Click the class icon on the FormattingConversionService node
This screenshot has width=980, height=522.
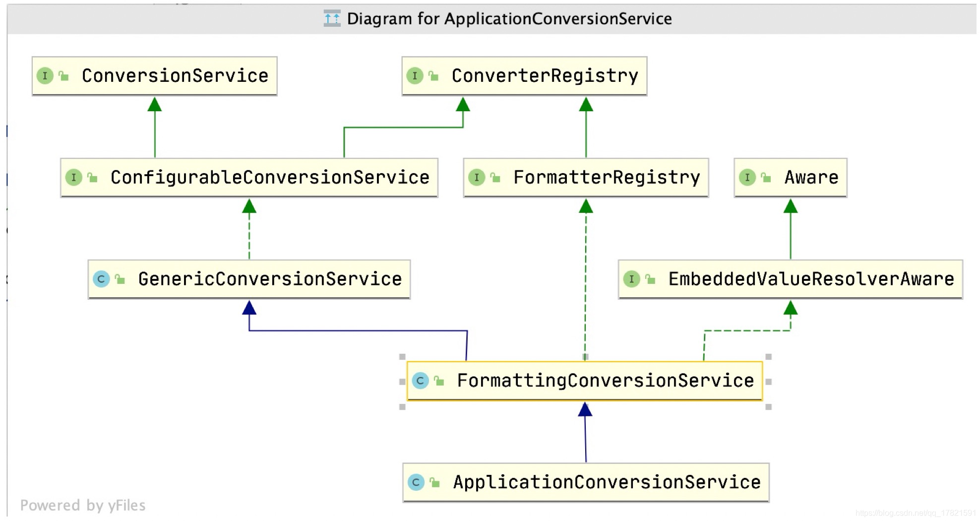pyautogui.click(x=420, y=381)
